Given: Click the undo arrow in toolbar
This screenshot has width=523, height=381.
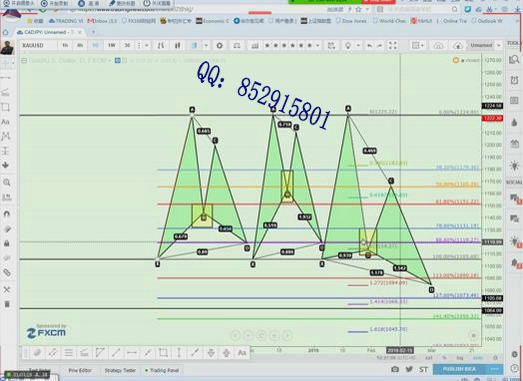Looking at the screenshot, I should 370,45.
